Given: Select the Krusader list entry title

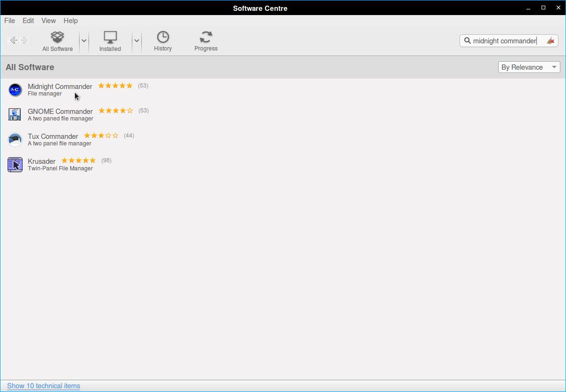Looking at the screenshot, I should point(41,161).
